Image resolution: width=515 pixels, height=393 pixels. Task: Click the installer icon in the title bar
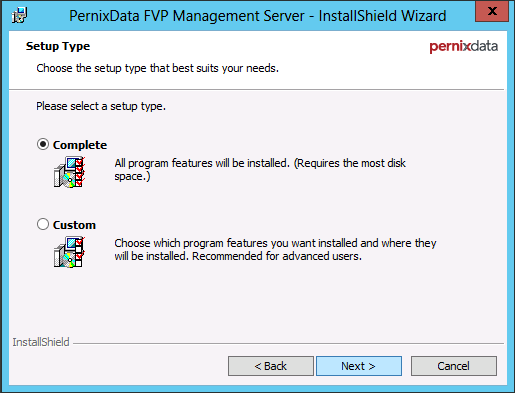(19, 15)
